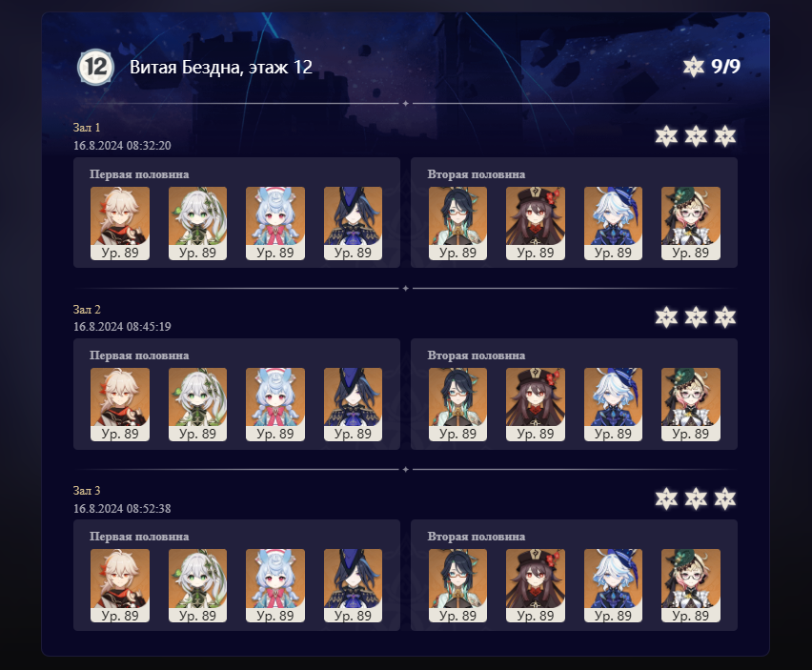Select Furina portrait in Зал 3 second half
This screenshot has height=670, width=812.
coord(613,585)
